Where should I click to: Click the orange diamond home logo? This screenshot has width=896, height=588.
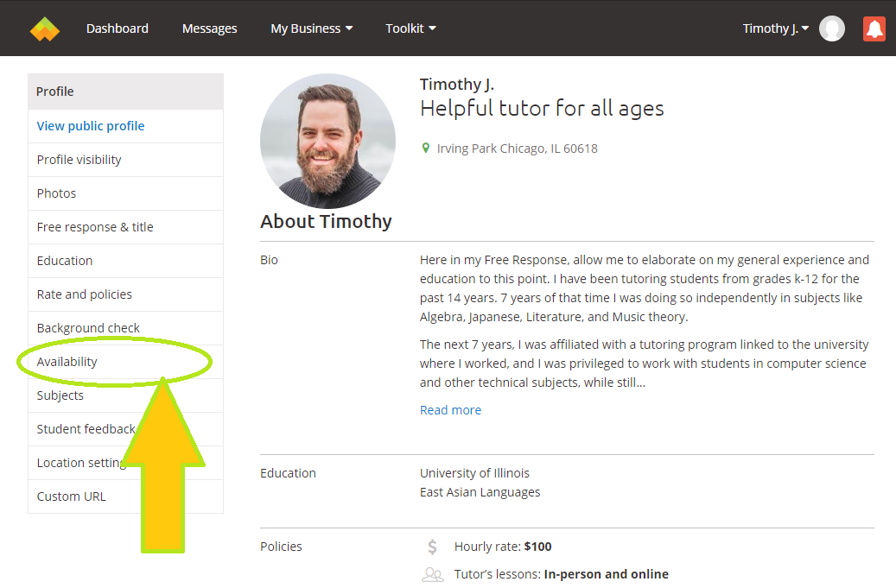45,29
